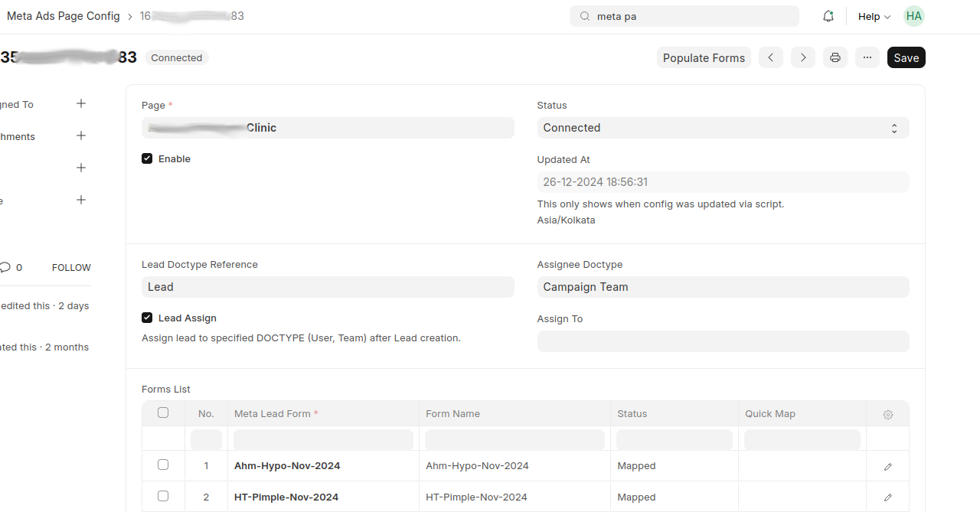
Task: Click FOLLOW in the sidebar
Action: click(71, 267)
